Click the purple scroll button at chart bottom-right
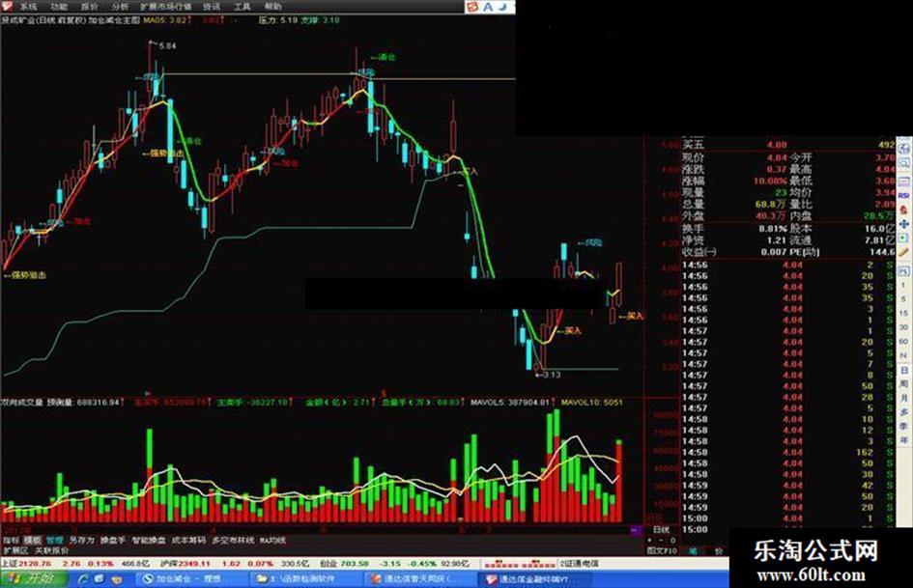 tap(636, 530)
